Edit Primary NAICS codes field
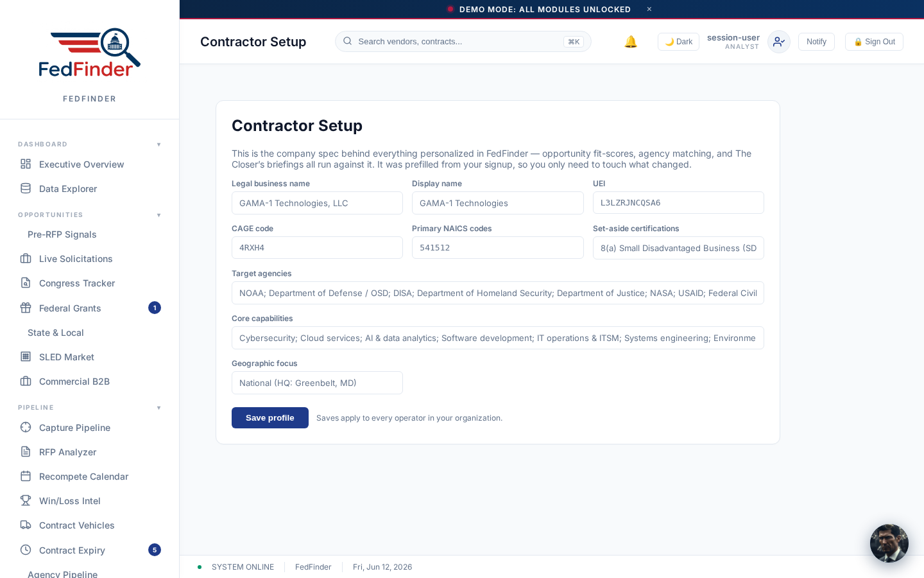Image resolution: width=924 pixels, height=578 pixels. [497, 247]
